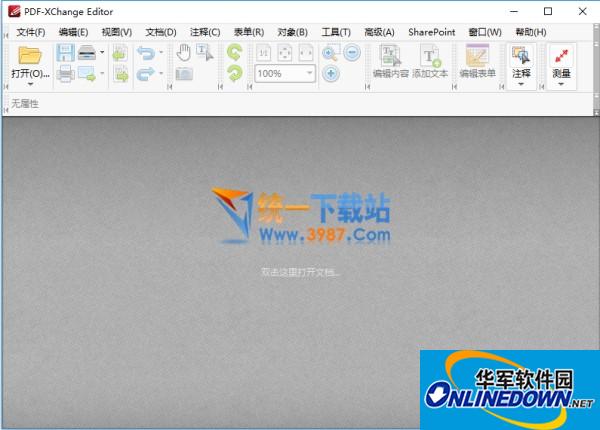This screenshot has height=430, width=600.
Task: Expand the zoom level 100% combo box
Action: (x=310, y=74)
